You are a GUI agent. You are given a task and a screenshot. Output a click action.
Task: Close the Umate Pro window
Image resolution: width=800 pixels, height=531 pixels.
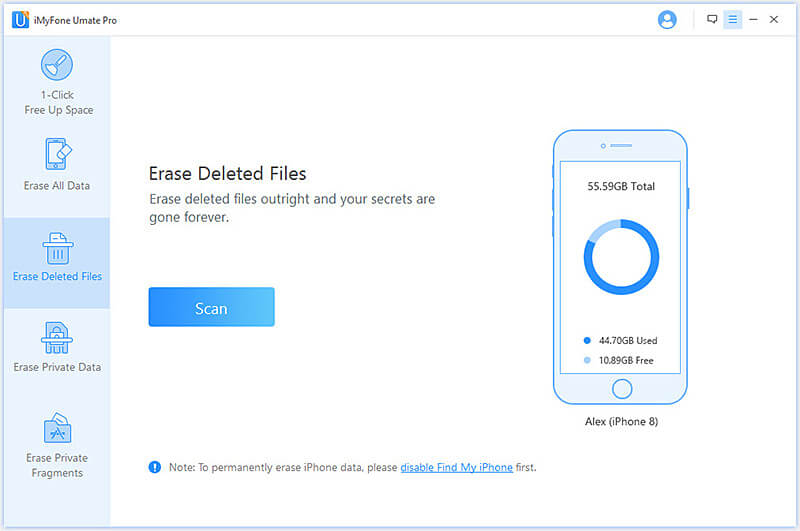tap(774, 19)
